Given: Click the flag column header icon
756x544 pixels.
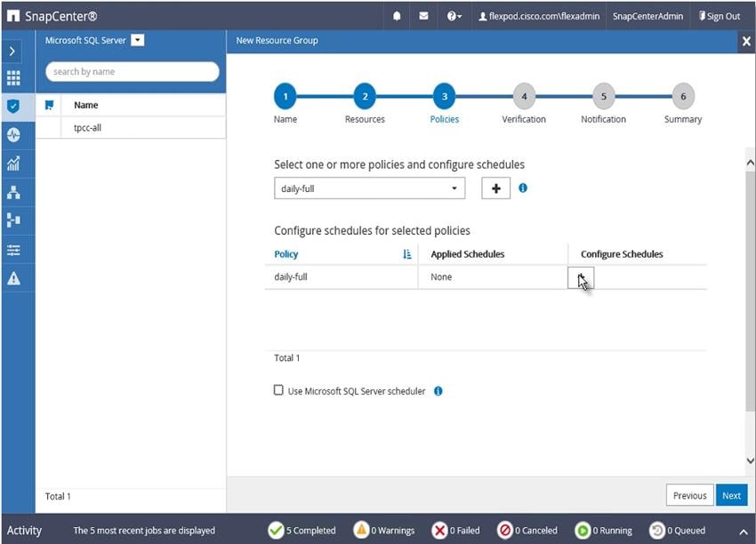Looking at the screenshot, I should click(49, 105).
